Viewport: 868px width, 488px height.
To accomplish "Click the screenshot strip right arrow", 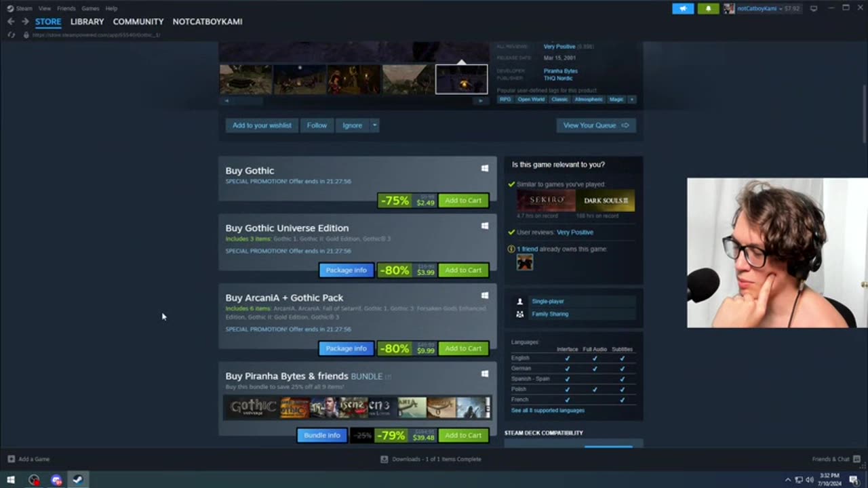I will tap(481, 100).
